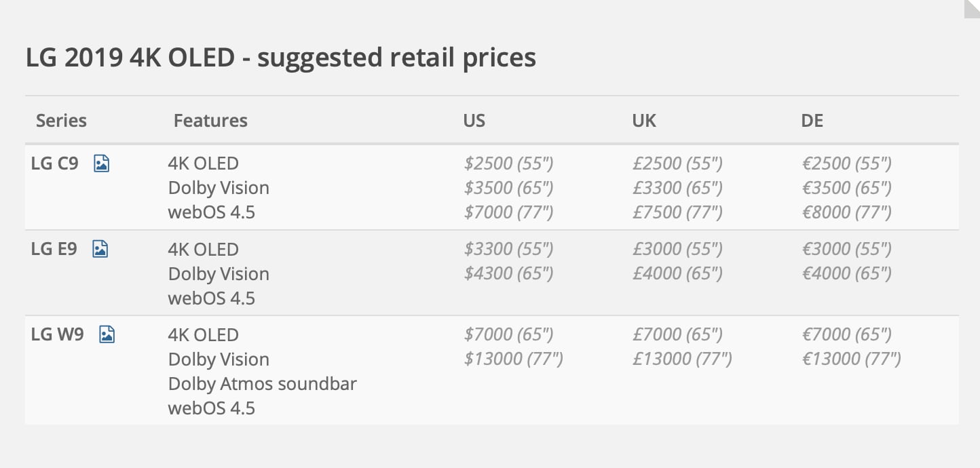The image size is (980, 468).
Task: Click the folded page corner icon
Action: 971,8
